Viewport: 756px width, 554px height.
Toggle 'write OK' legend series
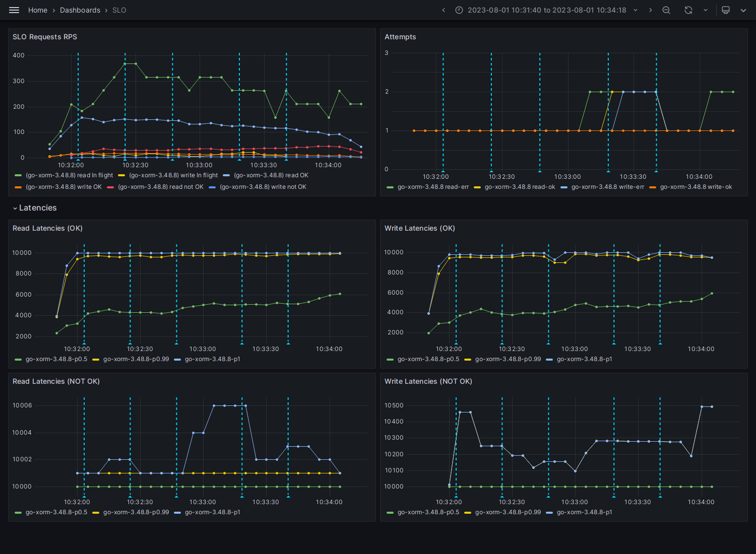coord(64,187)
